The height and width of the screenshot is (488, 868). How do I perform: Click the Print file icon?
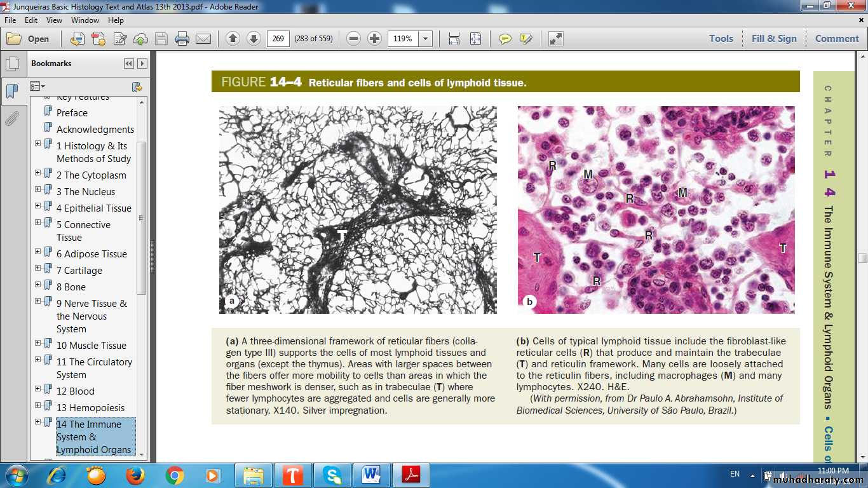[182, 39]
